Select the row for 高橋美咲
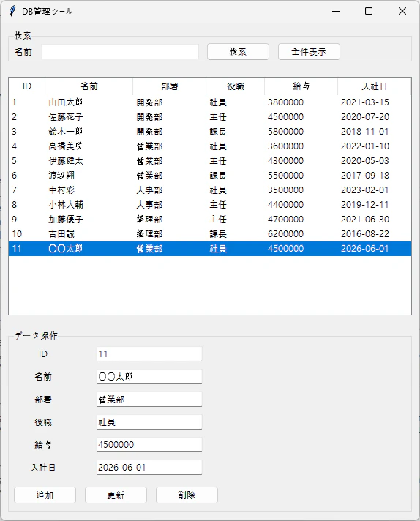The height and width of the screenshot is (521, 420). [x=210, y=146]
